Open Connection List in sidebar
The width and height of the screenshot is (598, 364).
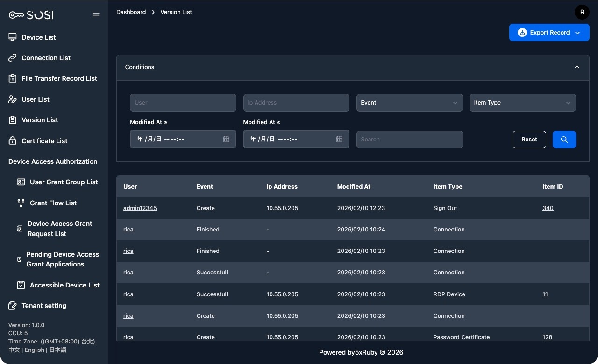(x=46, y=58)
